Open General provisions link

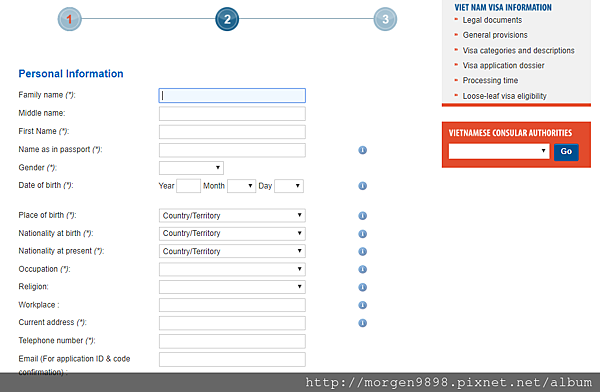click(x=495, y=35)
